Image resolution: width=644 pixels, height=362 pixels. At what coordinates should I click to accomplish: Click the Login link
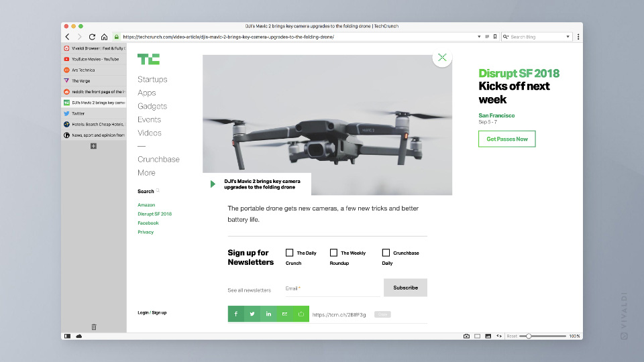(x=143, y=313)
